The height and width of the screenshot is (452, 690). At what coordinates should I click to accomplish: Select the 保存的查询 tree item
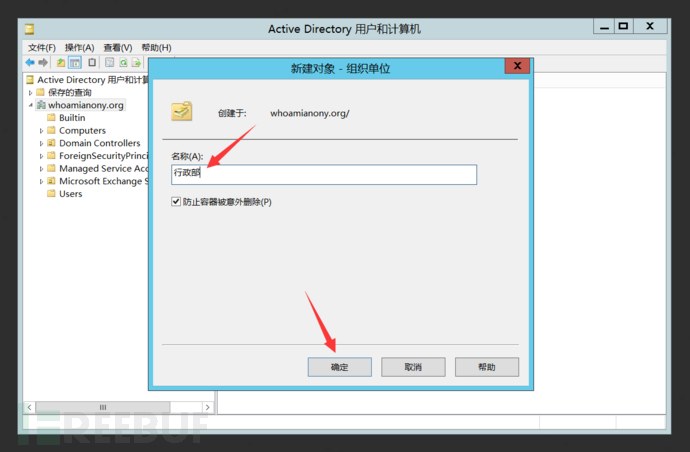pyautogui.click(x=70, y=92)
